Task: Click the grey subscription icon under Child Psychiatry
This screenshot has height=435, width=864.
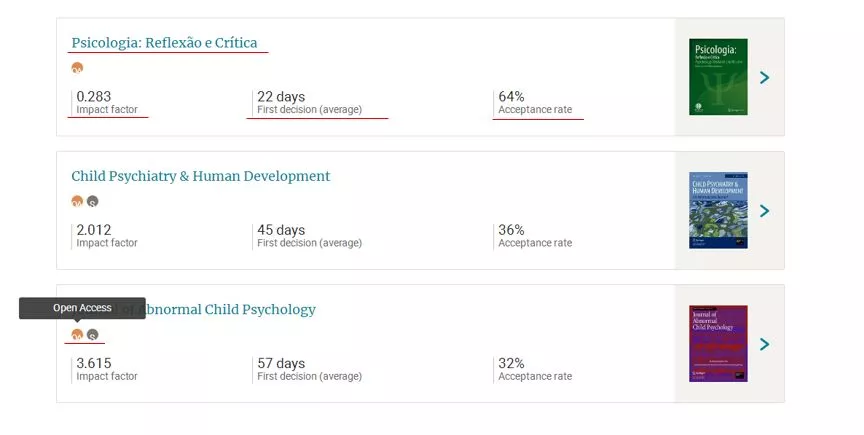Action: [92, 201]
